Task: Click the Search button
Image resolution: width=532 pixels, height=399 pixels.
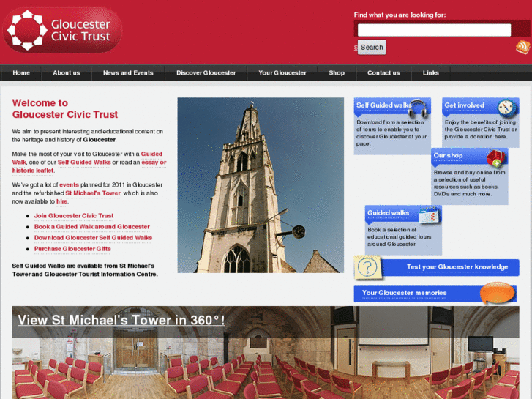Action: click(372, 47)
